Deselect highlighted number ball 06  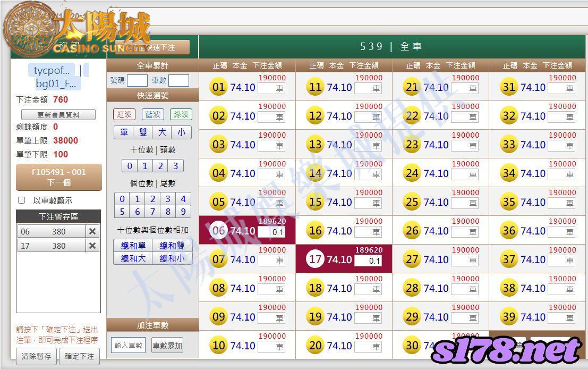pyautogui.click(x=219, y=231)
